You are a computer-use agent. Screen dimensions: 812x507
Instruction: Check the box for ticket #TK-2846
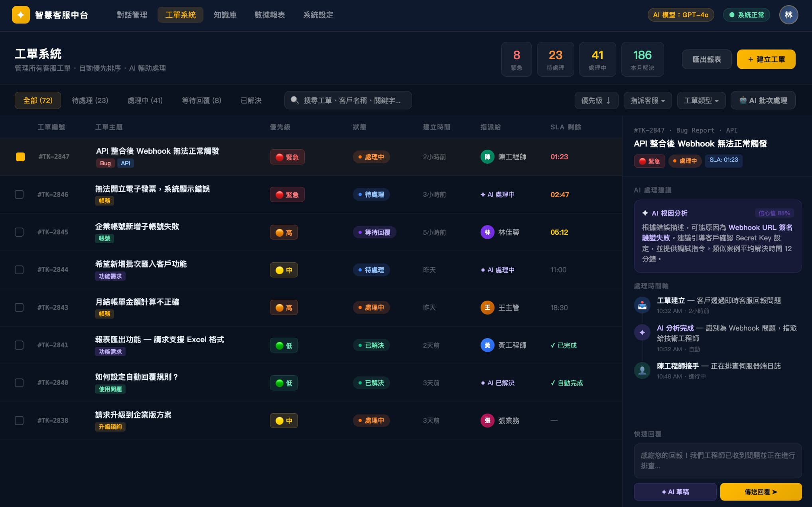(x=19, y=194)
